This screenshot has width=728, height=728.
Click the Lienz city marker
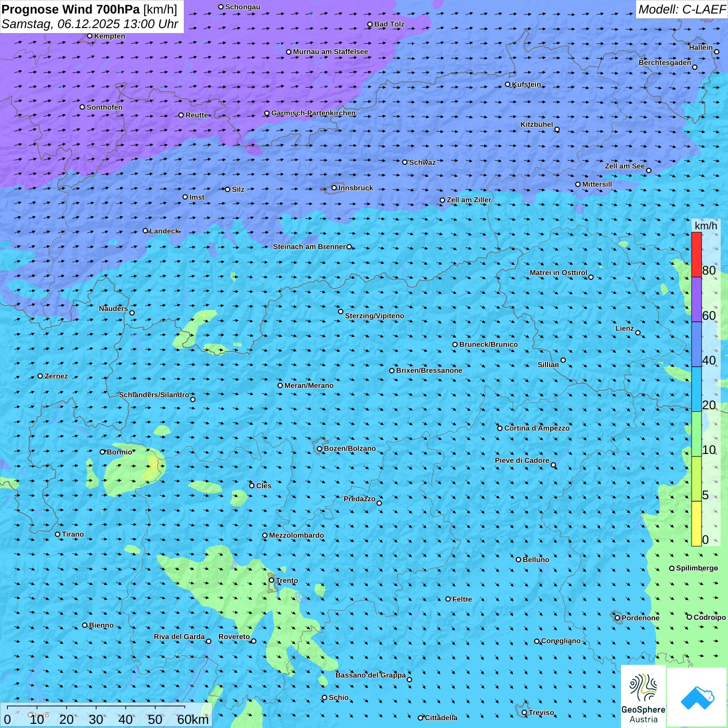[x=638, y=333]
